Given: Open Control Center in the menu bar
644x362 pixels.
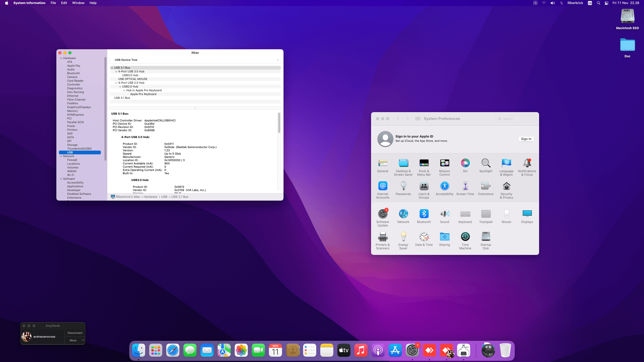Looking at the screenshot, I should [x=607, y=3].
